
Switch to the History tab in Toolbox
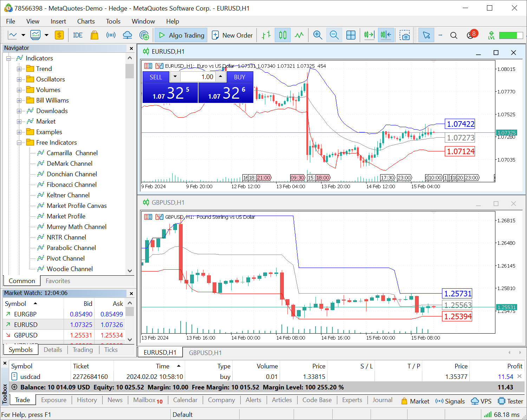[87, 400]
